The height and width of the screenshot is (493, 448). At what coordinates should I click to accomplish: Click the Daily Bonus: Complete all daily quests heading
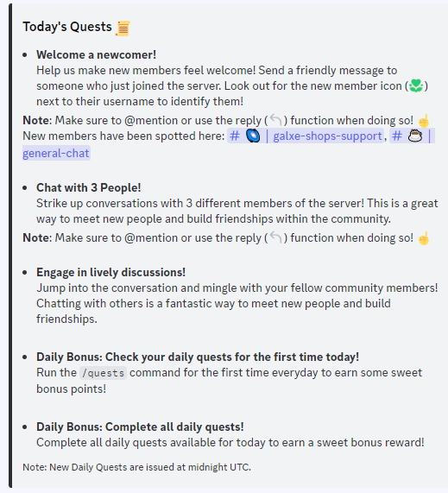140,427
